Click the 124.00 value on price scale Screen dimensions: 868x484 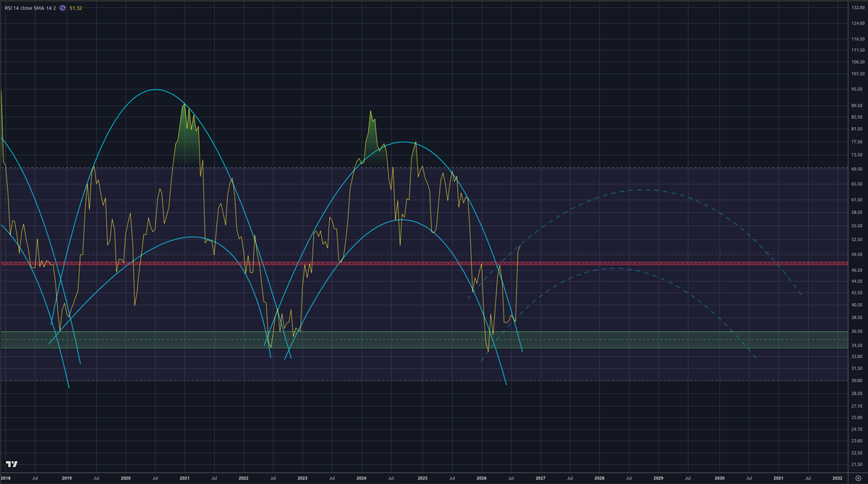pos(858,22)
